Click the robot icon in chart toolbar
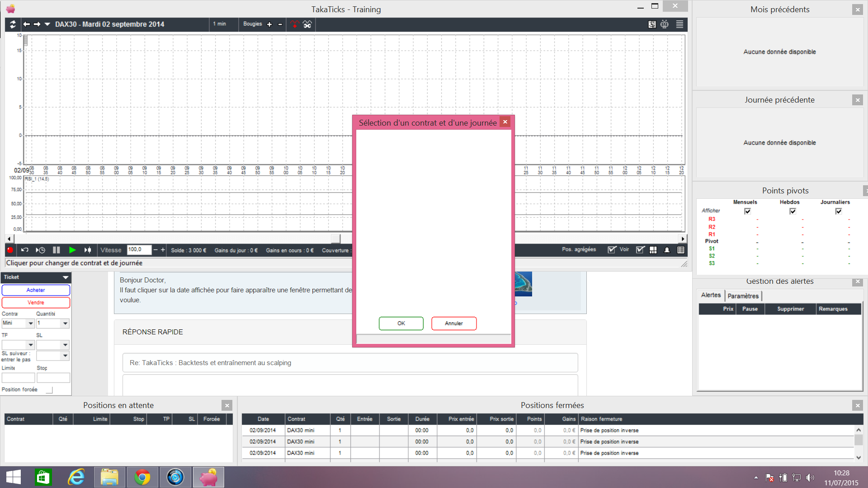 [x=664, y=24]
